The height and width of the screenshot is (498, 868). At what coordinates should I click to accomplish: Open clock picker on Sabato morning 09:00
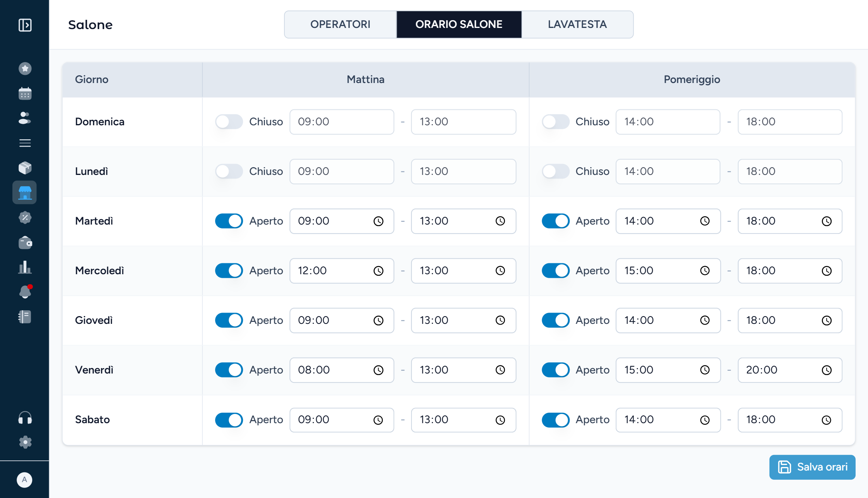pyautogui.click(x=379, y=420)
